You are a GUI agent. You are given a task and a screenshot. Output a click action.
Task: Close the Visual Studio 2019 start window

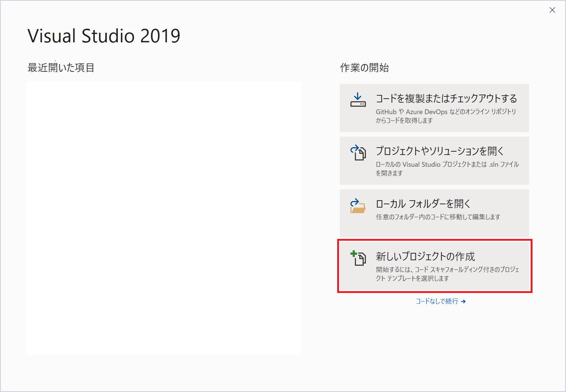coord(552,10)
